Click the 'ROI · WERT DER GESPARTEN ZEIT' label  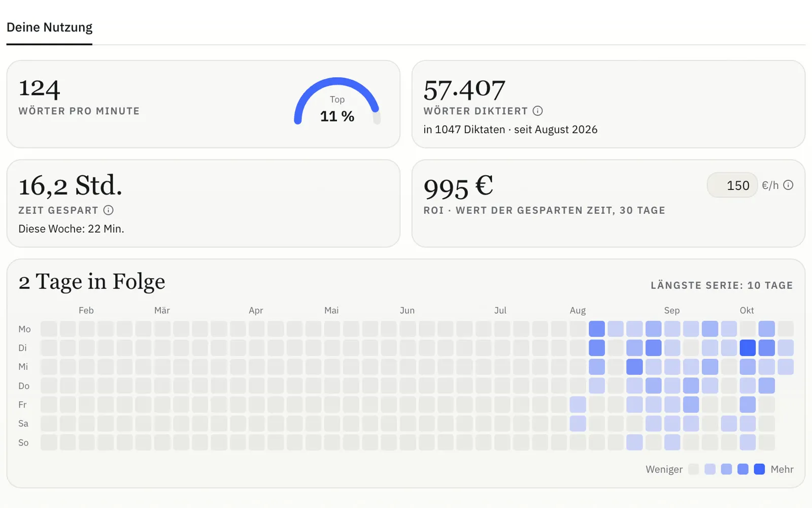(x=545, y=210)
